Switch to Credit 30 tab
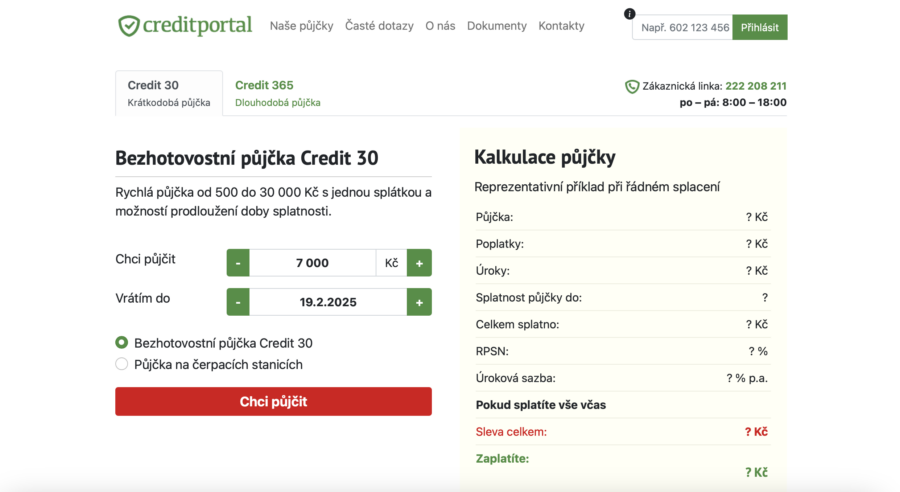This screenshot has height=492, width=900. (x=169, y=93)
